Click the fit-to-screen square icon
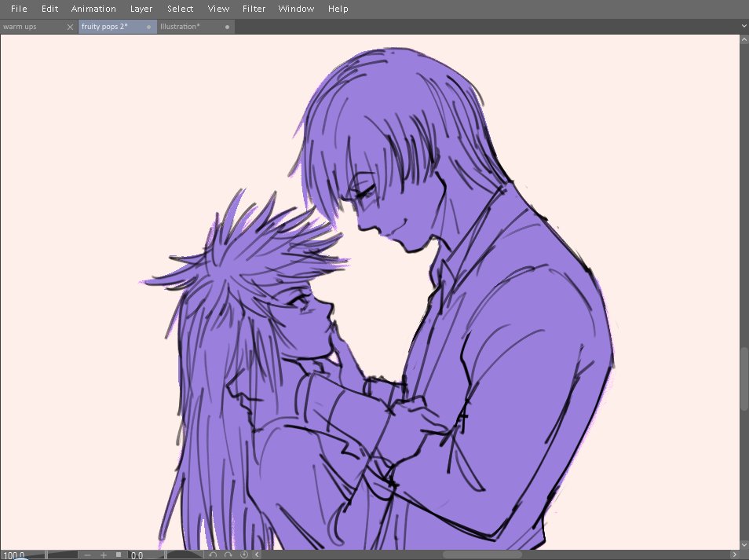This screenshot has width=749, height=560. point(119,555)
